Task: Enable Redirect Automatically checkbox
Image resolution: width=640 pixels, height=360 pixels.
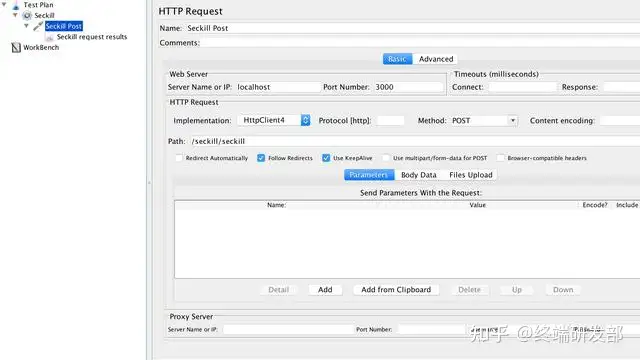Action: click(x=179, y=158)
